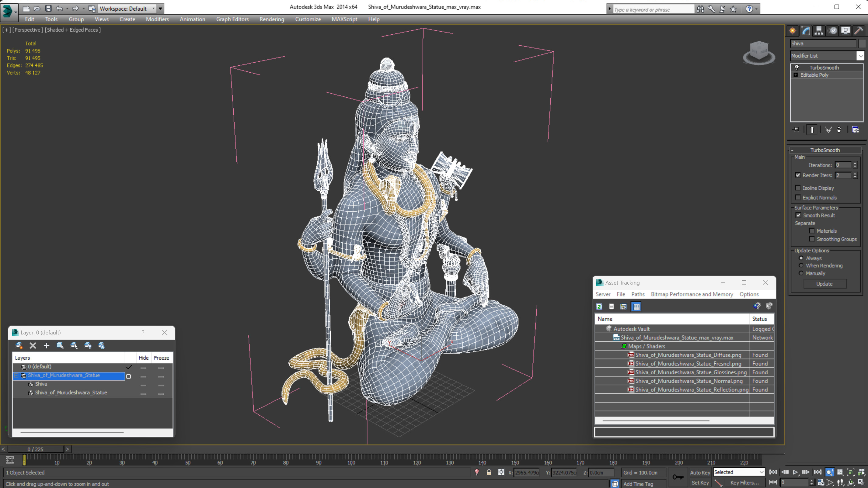Switch to the Modify command panel tab
This screenshot has width=868, height=488.
pos(806,31)
